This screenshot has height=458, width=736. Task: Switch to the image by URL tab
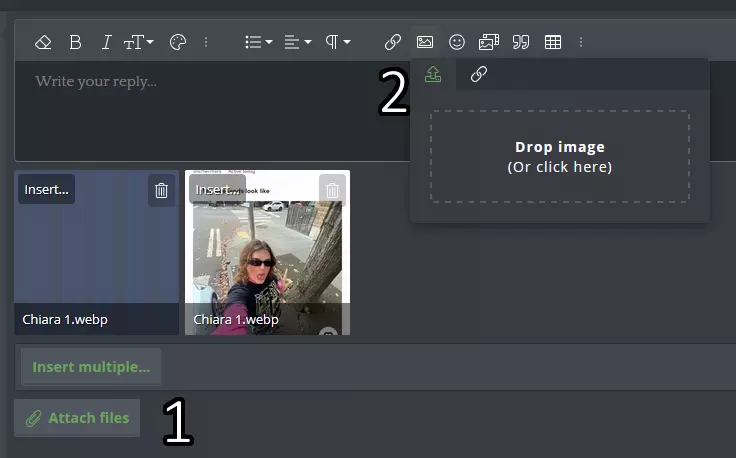(x=479, y=74)
